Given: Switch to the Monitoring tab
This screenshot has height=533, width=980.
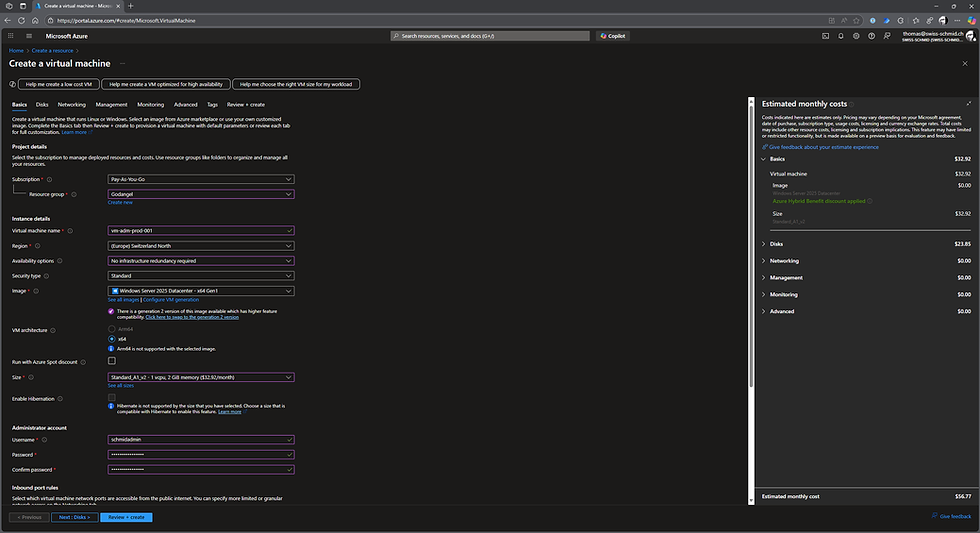Looking at the screenshot, I should [x=151, y=105].
